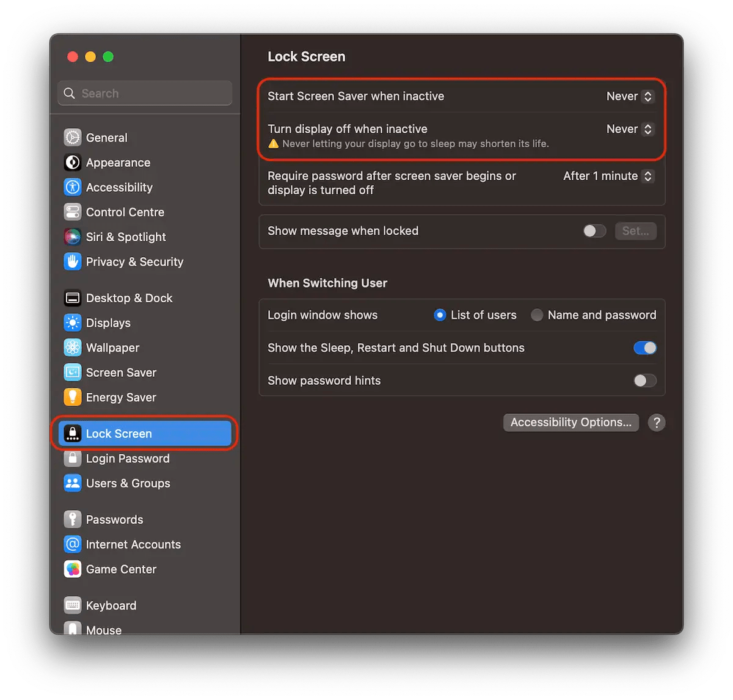Open Siri & Spotlight settings
The image size is (733, 700).
[x=126, y=237]
